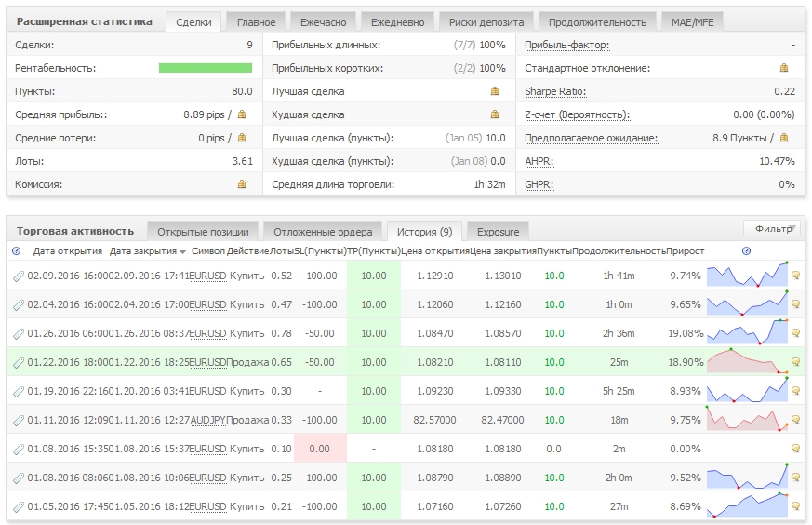Switch to the Ежечасно tab
Viewport: 812px width, 525px height.
(321, 22)
